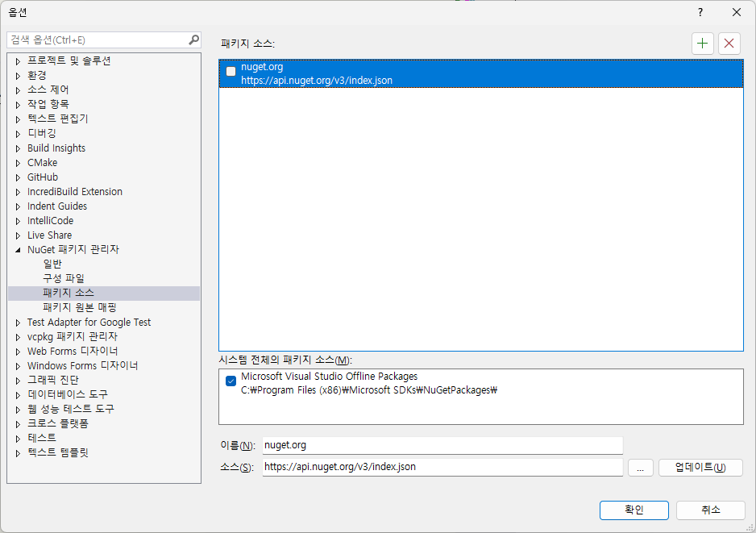
Task: Expand the 디버깅 node
Action: pyautogui.click(x=18, y=134)
